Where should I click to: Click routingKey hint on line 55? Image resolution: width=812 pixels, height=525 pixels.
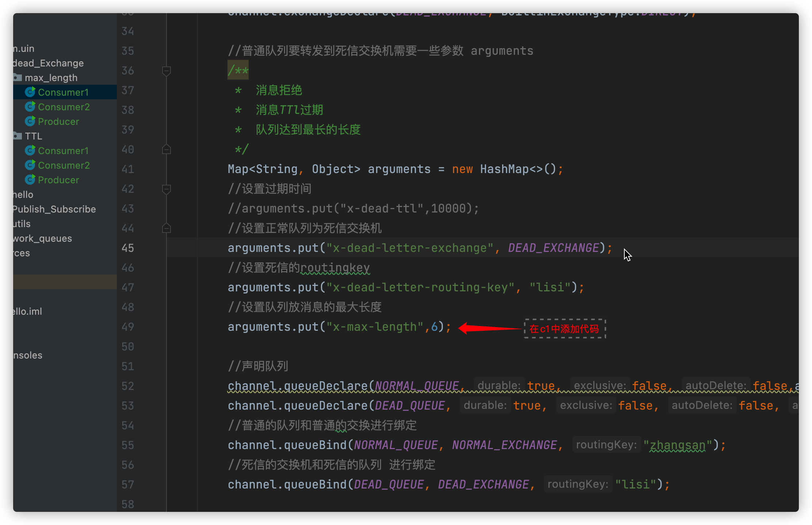coord(606,445)
